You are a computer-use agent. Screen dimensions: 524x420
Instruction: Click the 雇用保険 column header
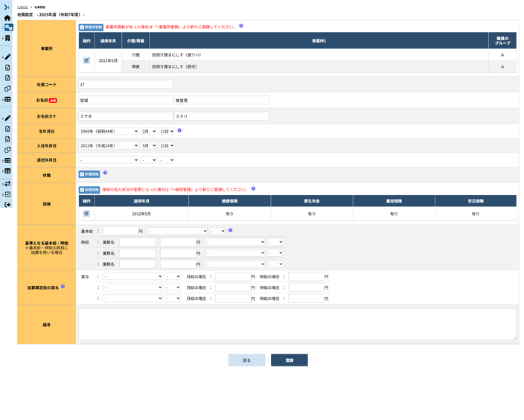pos(394,201)
